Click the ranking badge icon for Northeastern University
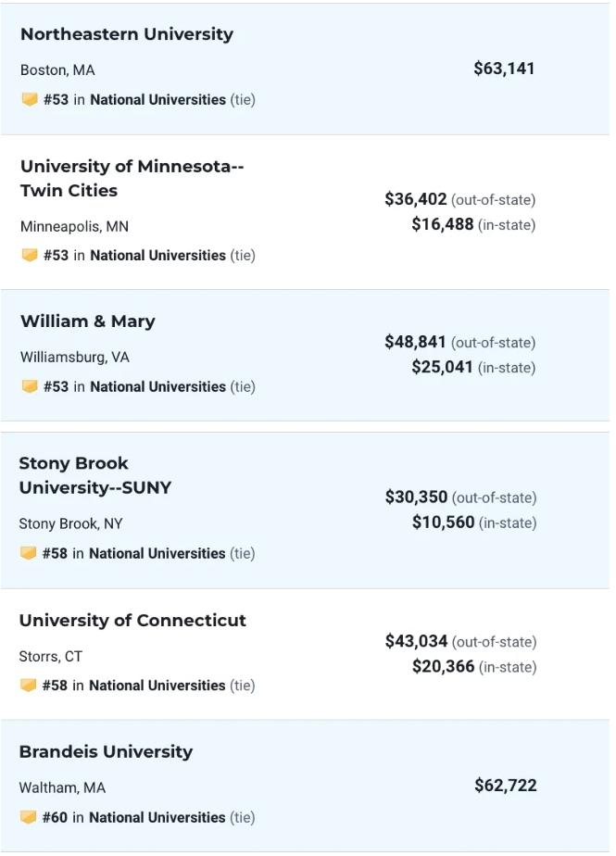 (x=30, y=99)
